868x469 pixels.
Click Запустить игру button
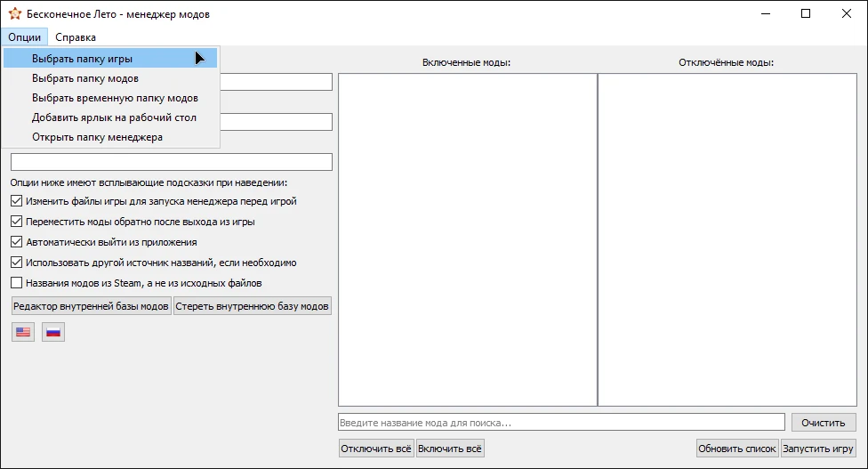(817, 449)
